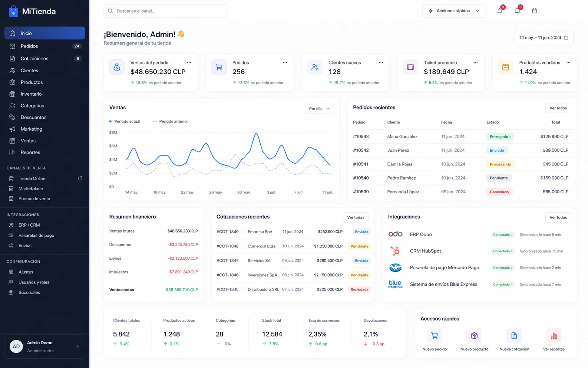Focus the Buscar en el panel search field
588x368 pixels.
(165, 11)
